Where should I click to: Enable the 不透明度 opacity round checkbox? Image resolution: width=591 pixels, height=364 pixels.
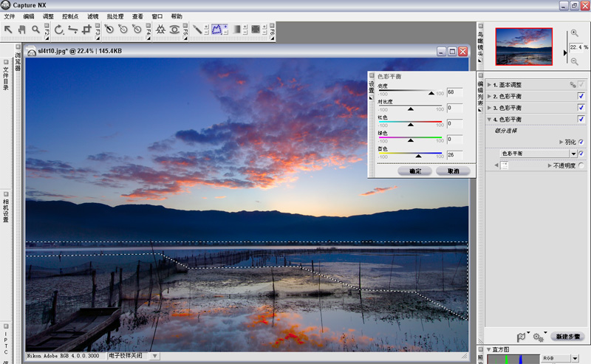pos(581,165)
